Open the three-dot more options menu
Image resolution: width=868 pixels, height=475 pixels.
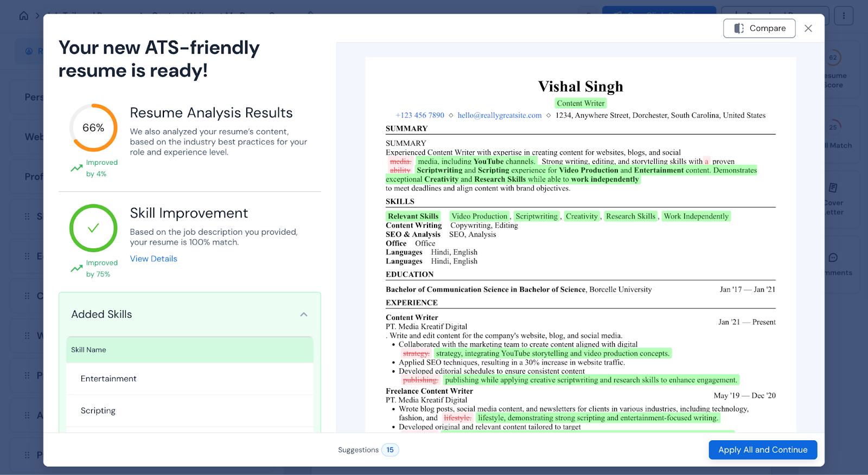[x=844, y=16]
